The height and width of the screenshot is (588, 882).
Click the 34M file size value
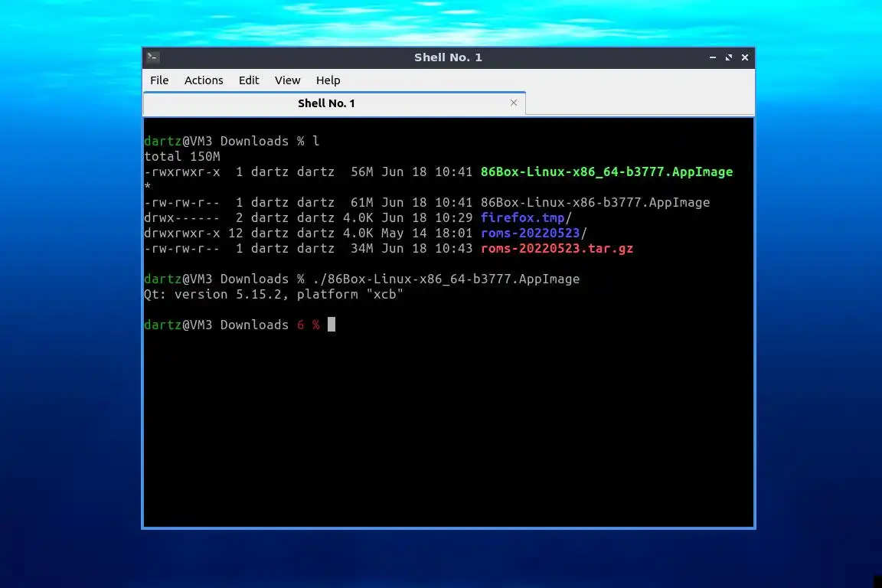(x=361, y=248)
